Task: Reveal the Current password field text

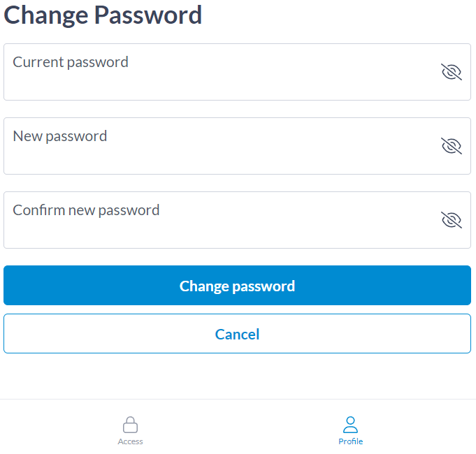Action: point(452,72)
